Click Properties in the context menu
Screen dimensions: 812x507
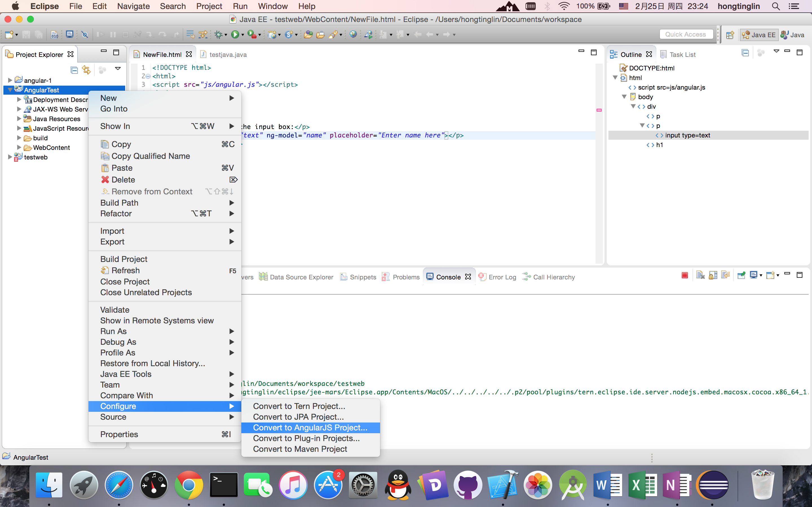pos(119,434)
